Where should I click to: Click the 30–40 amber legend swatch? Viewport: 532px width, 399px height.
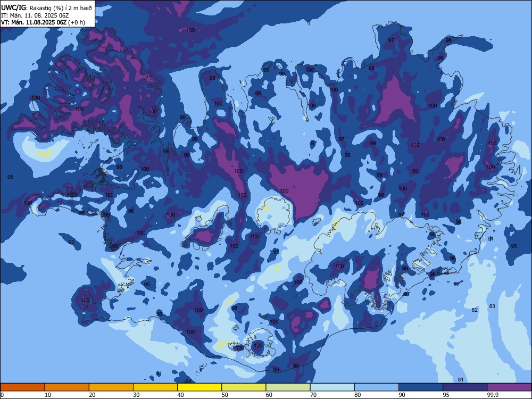155,387
